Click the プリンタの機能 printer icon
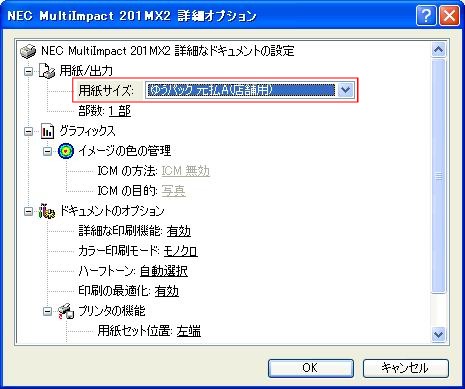The width and height of the screenshot is (465, 389). coord(66,311)
